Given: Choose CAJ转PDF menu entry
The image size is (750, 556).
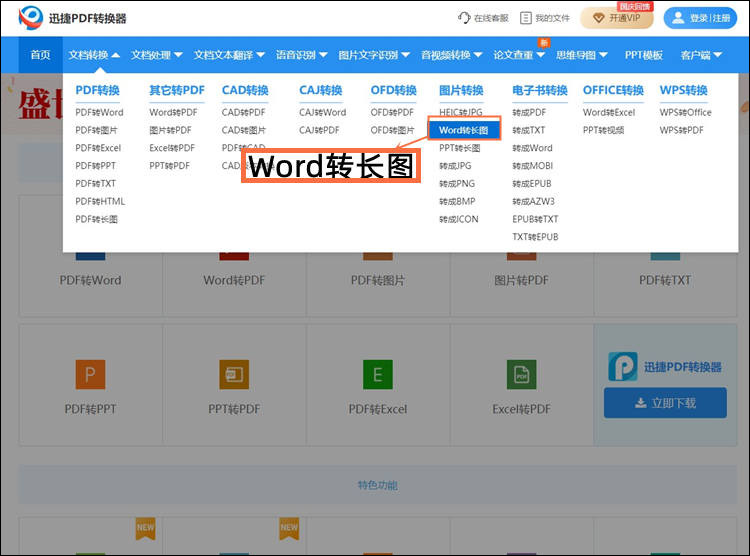Looking at the screenshot, I should (319, 130).
